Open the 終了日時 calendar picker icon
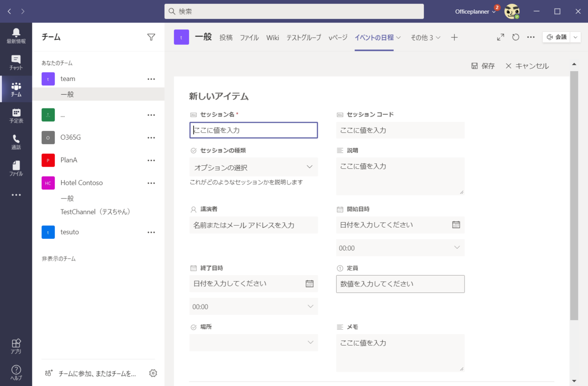Image resolution: width=588 pixels, height=386 pixels. pos(309,283)
